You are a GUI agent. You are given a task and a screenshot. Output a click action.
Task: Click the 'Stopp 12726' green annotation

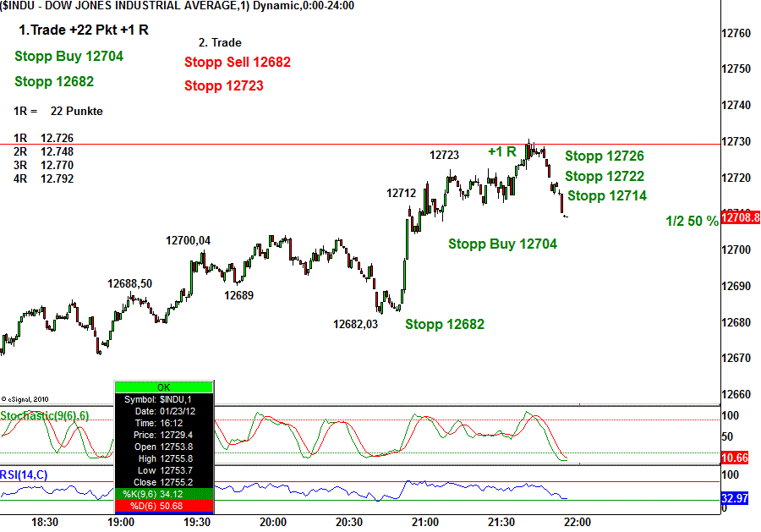point(605,156)
